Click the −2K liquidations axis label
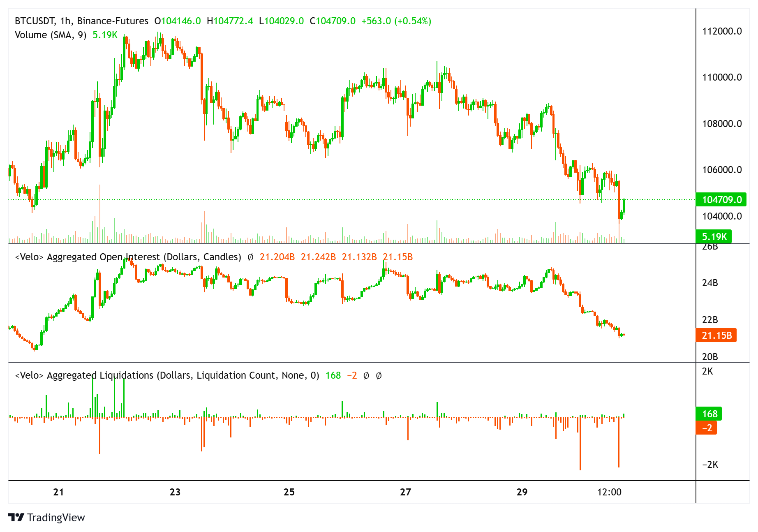 710,465
